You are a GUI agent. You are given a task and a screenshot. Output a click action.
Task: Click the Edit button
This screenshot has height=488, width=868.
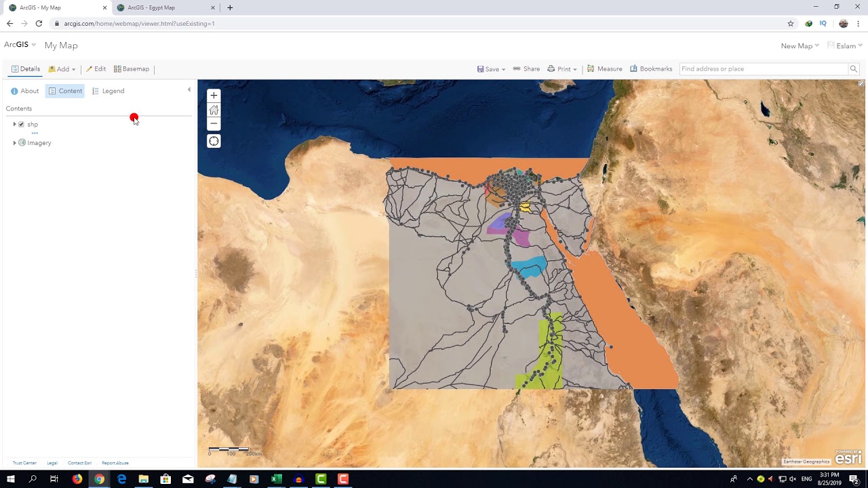[x=96, y=69]
